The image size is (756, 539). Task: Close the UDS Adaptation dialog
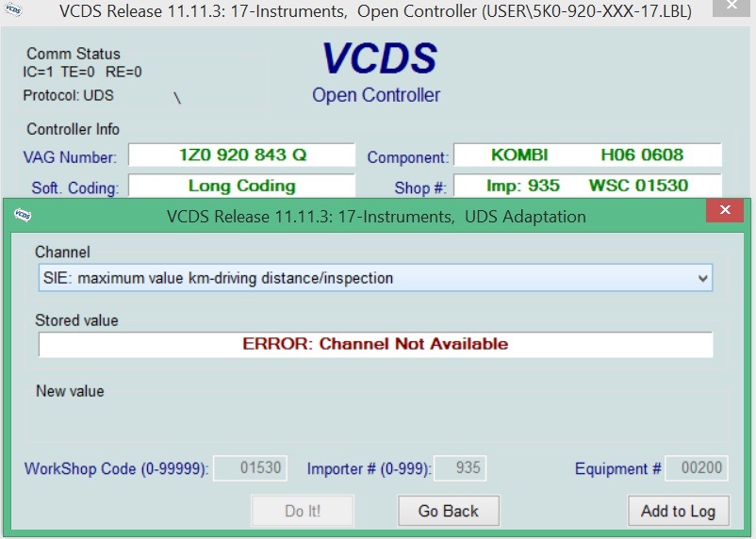tap(725, 210)
